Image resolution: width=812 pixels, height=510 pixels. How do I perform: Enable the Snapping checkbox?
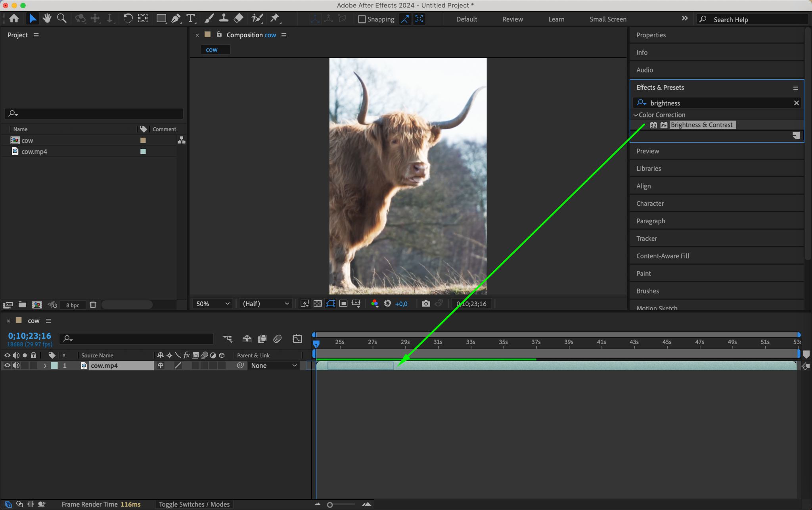coord(362,19)
